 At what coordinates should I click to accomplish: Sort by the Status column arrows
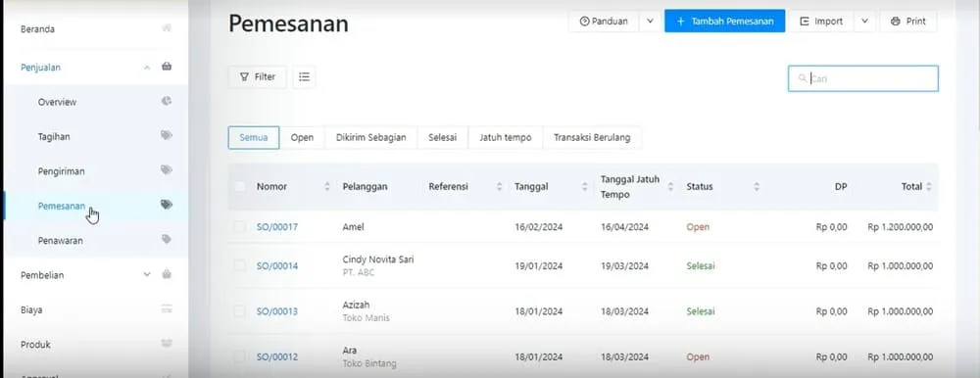[x=757, y=186]
